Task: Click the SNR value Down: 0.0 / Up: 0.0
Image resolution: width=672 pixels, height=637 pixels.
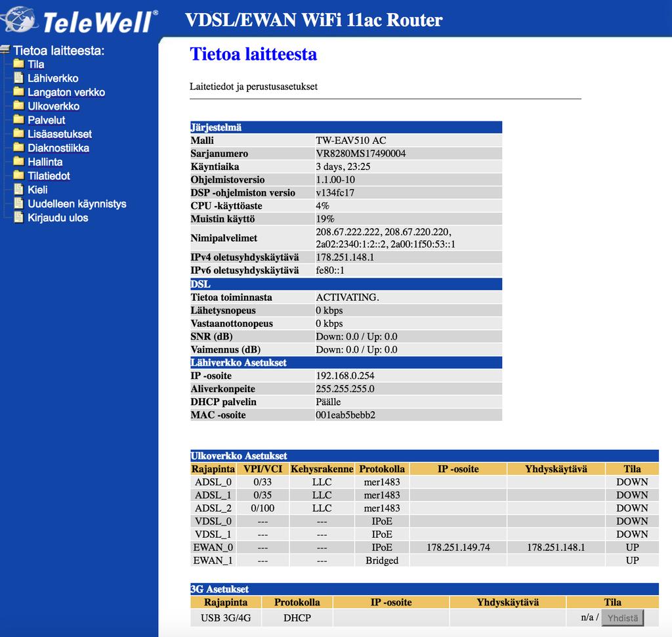Action: 356,336
